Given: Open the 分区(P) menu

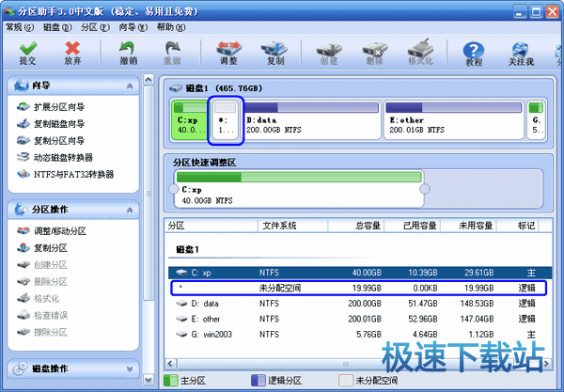Looking at the screenshot, I should (95, 27).
